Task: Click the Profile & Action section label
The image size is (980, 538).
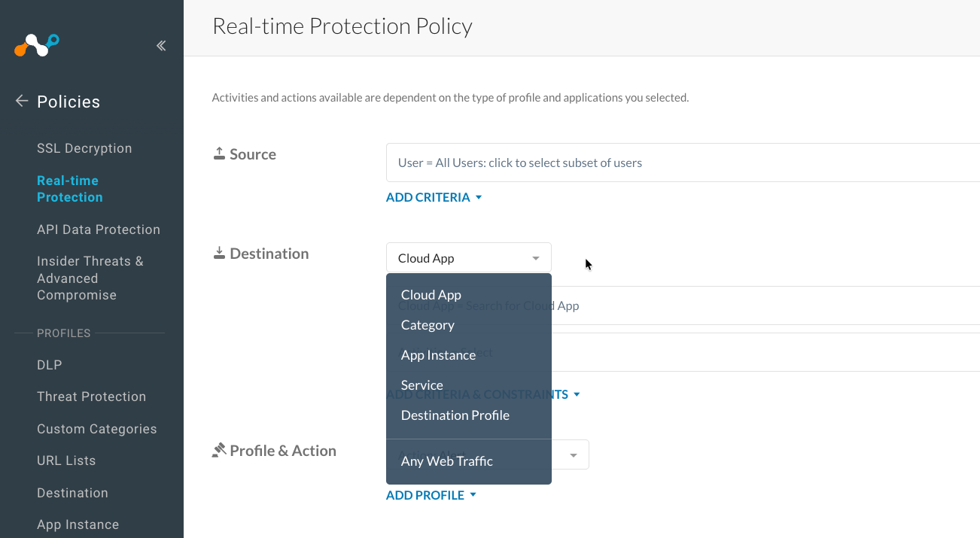Action: 283,451
